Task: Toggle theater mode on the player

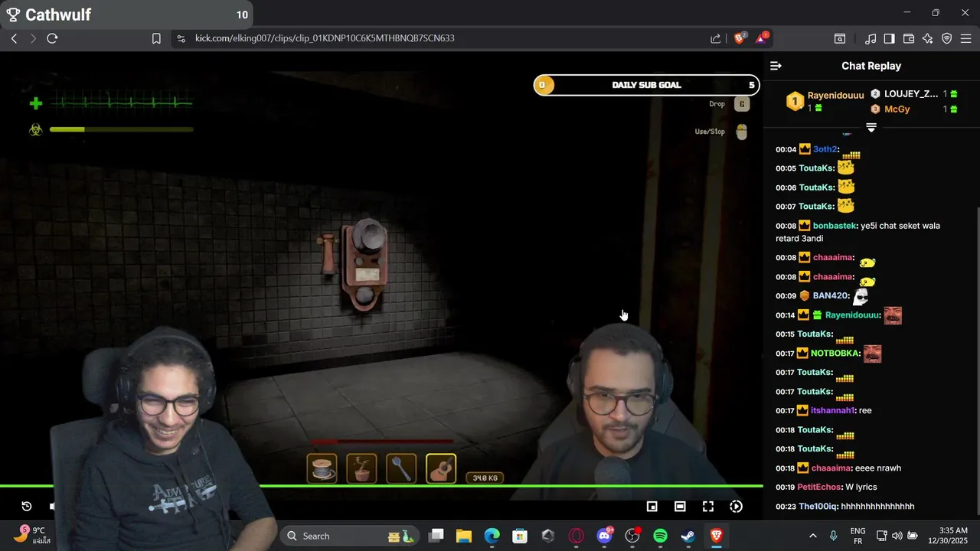Action: pos(680,506)
